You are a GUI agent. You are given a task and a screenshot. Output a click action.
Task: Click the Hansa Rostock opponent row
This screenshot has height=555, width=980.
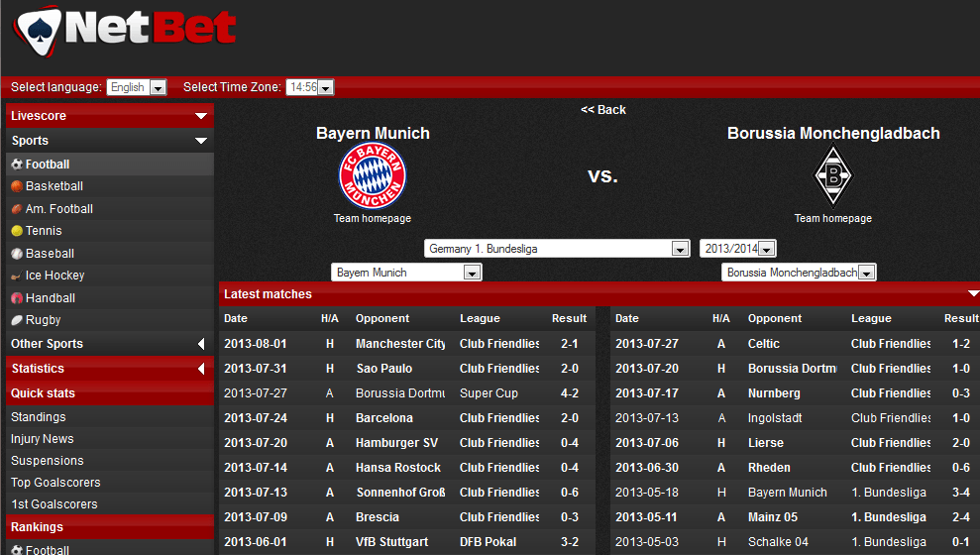click(x=398, y=468)
